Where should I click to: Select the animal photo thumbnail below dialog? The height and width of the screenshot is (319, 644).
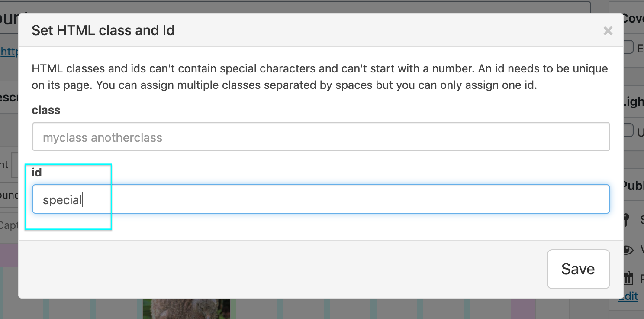tap(187, 309)
